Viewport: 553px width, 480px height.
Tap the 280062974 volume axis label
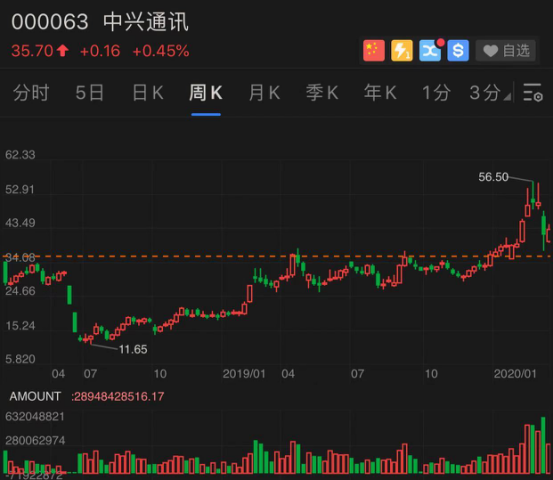pos(35,440)
